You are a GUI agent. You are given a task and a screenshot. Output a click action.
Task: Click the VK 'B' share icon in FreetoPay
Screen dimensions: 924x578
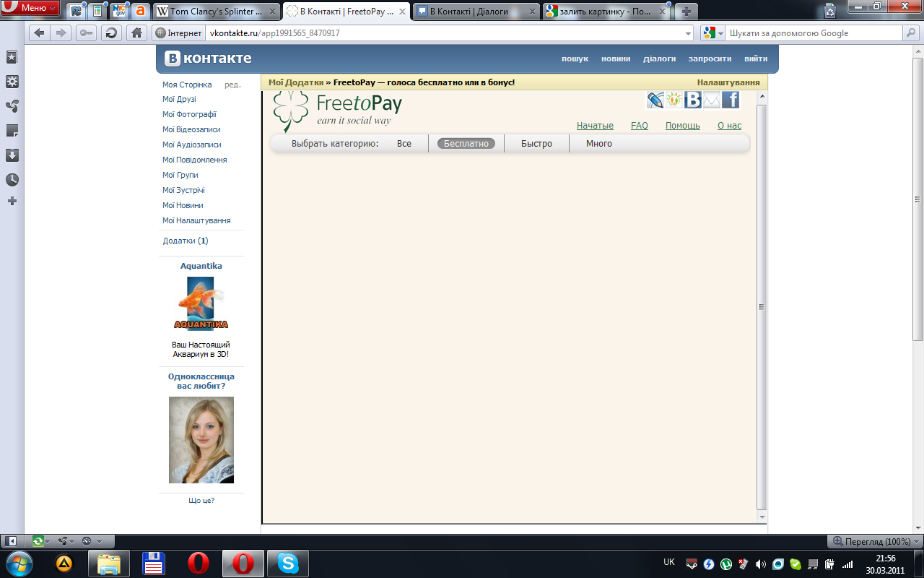click(693, 100)
